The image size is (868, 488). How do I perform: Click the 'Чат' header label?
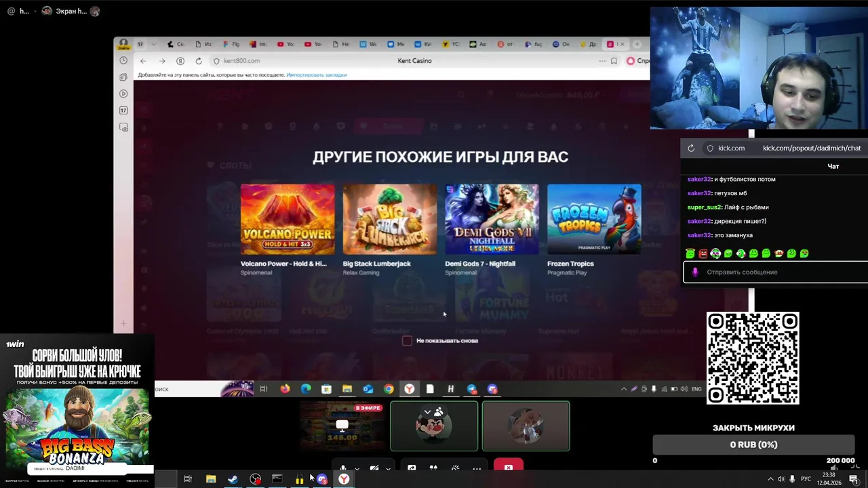point(833,166)
